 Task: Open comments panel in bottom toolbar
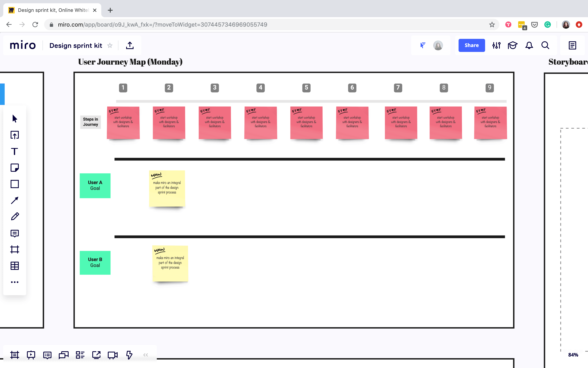(47, 355)
